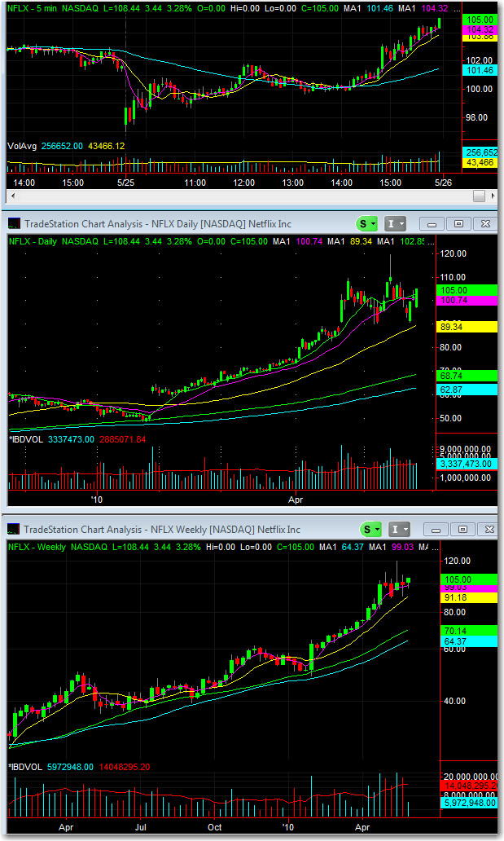This screenshot has height=841, width=504.
Task: Open the green S dropdown in Weekly chart window
Action: point(371,530)
